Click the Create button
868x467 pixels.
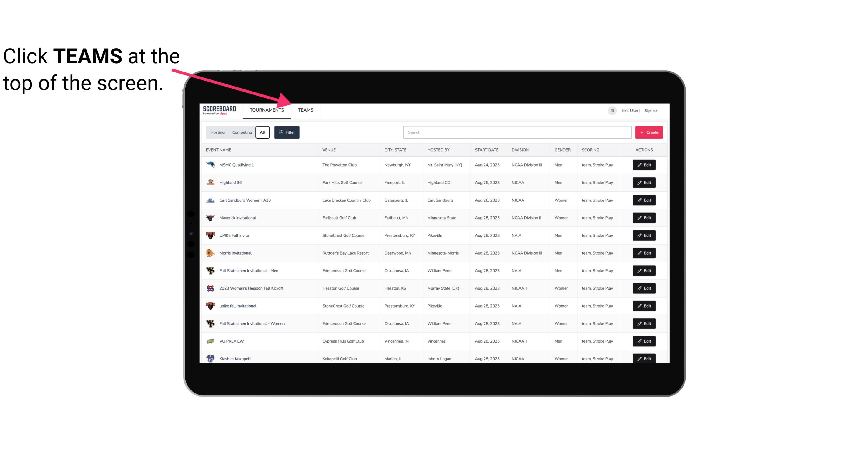click(x=649, y=132)
